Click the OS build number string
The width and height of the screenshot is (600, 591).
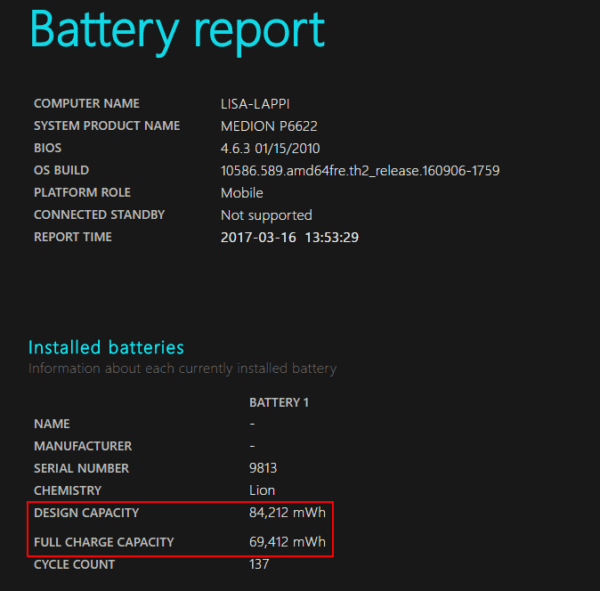[x=360, y=170]
